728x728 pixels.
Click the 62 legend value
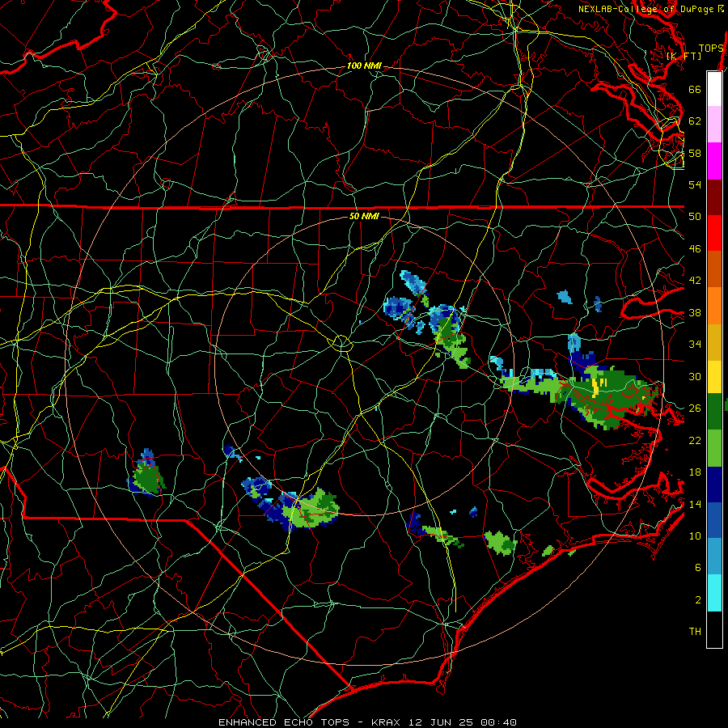tap(695, 121)
